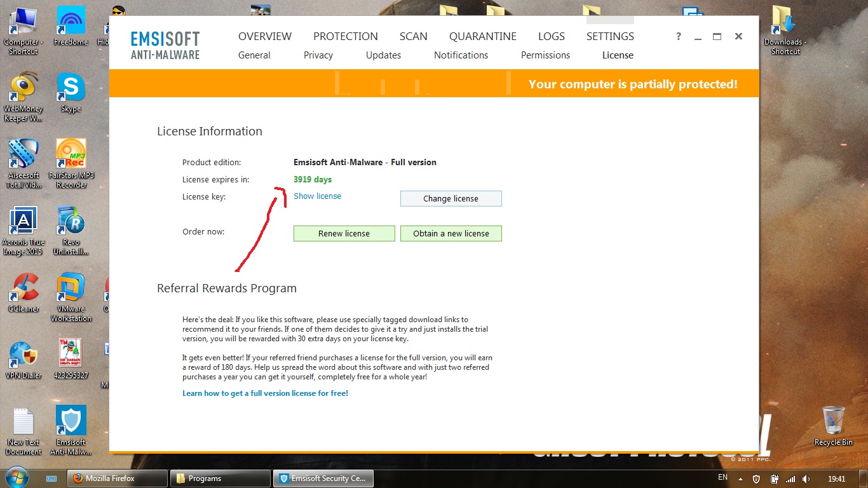Launch Emsisoft Anti-Malware desktop shortcut
868x488 pixels.
click(71, 431)
